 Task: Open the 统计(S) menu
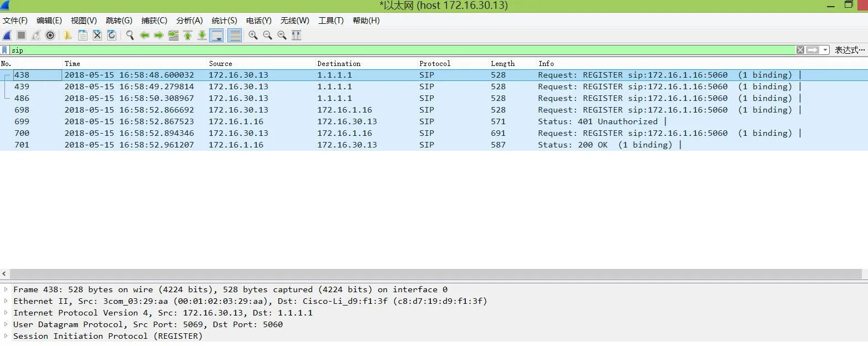click(x=224, y=21)
